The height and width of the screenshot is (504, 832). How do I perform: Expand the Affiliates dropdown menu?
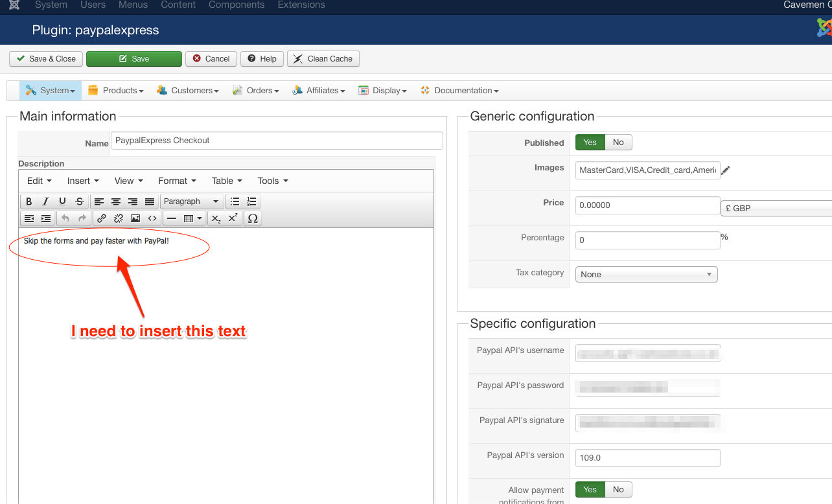pyautogui.click(x=318, y=91)
